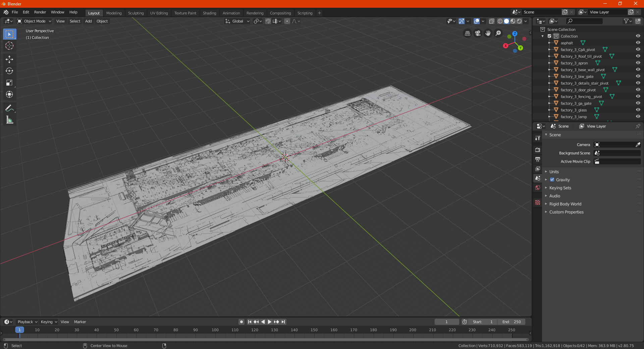Pin the properties editor context
This screenshot has height=349, width=644.
click(x=638, y=126)
